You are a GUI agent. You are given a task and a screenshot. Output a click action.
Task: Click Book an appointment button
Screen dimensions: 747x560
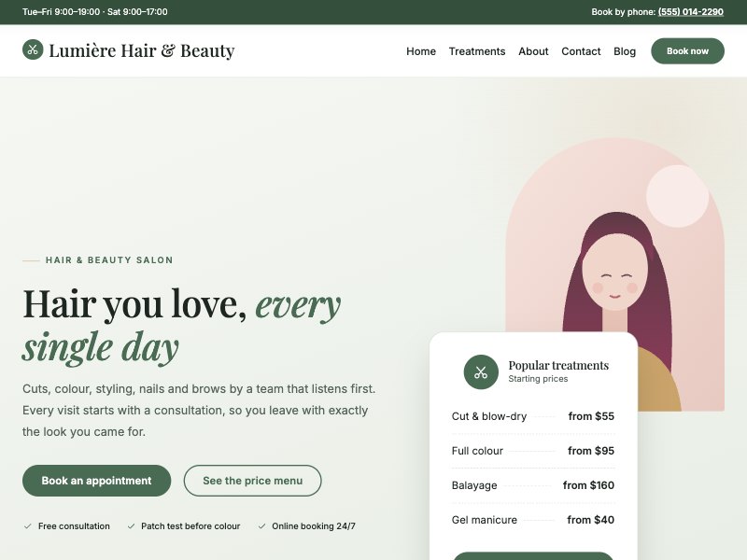pyautogui.click(x=97, y=481)
